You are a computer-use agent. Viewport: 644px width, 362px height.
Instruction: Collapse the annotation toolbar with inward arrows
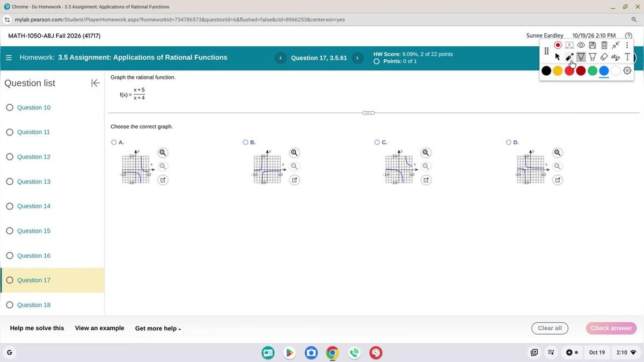tap(616, 45)
